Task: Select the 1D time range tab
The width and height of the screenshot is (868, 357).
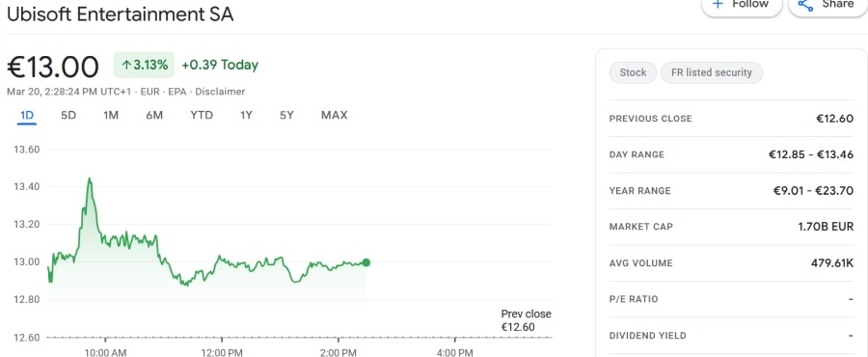Action: [x=27, y=115]
